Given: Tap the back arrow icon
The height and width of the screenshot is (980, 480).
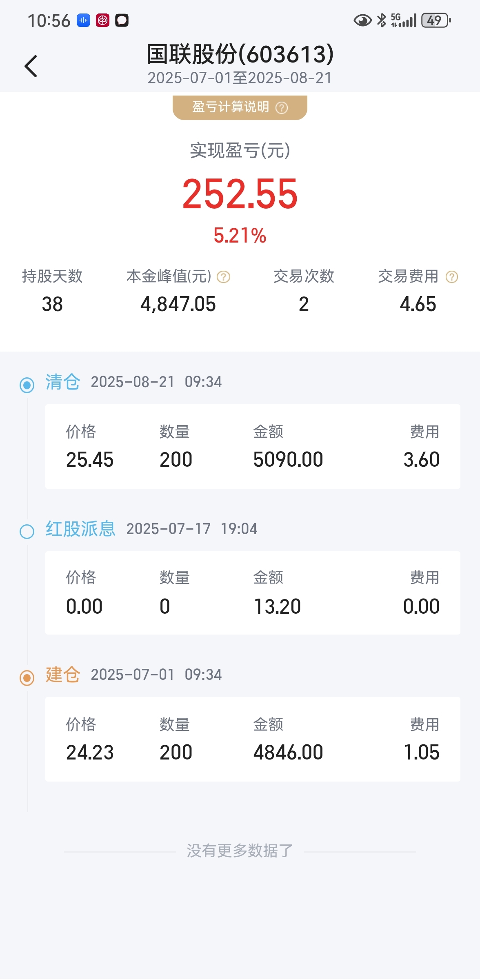Looking at the screenshot, I should [31, 66].
